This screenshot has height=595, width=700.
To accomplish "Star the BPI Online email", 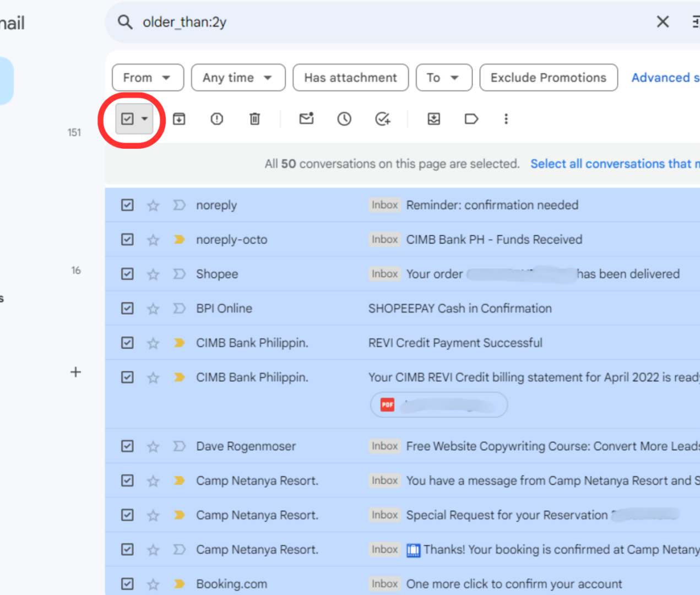I will point(153,308).
